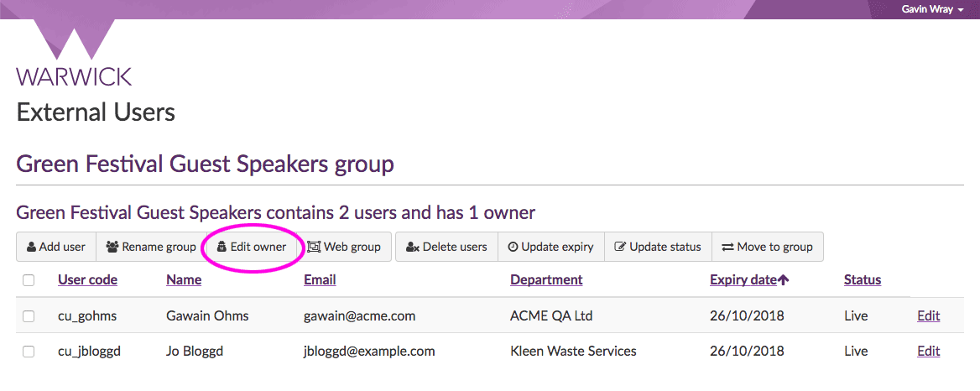Click the Edit owner button

pos(251,247)
